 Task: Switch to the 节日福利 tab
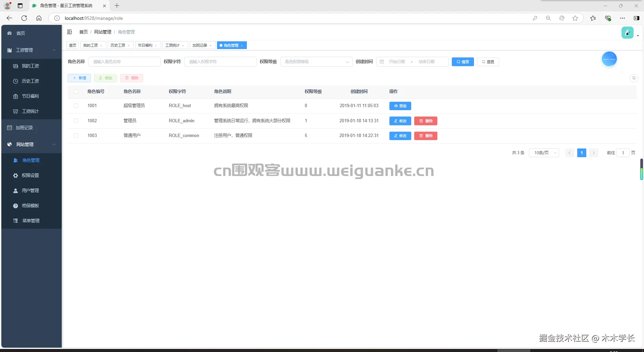(x=145, y=45)
